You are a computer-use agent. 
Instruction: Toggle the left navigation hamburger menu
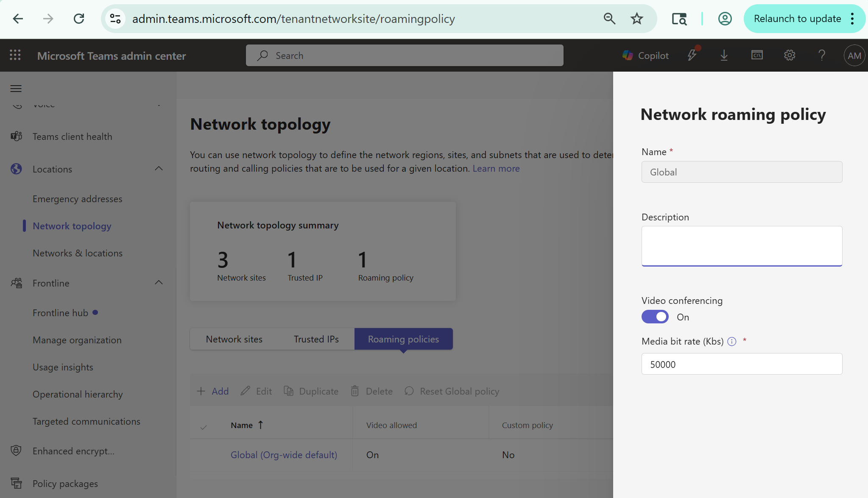pyautogui.click(x=16, y=89)
